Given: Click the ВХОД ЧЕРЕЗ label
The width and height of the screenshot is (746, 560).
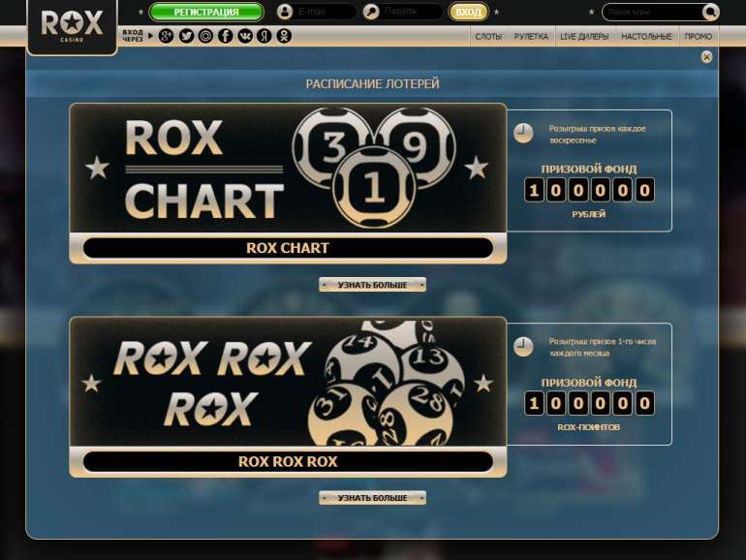Looking at the screenshot, I should point(133,36).
